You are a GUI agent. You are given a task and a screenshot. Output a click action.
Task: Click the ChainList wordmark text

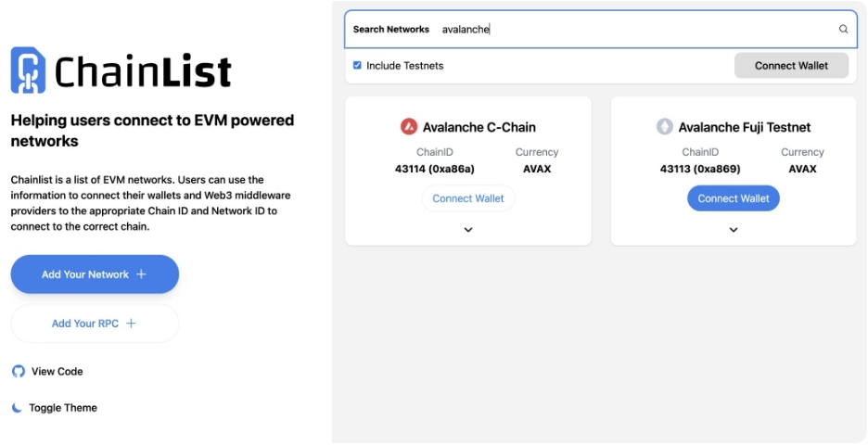143,70
